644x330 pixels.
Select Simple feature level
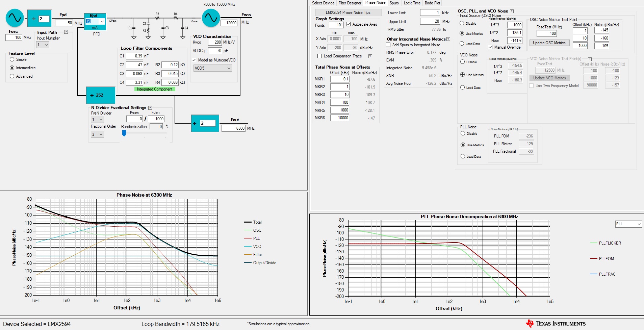[12, 59]
